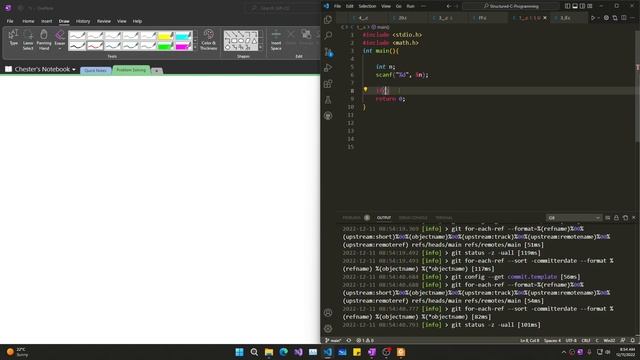Image resolution: width=640 pixels, height=360 pixels.
Task: Switch to the OUTPUT panel tab
Action: [x=384, y=218]
